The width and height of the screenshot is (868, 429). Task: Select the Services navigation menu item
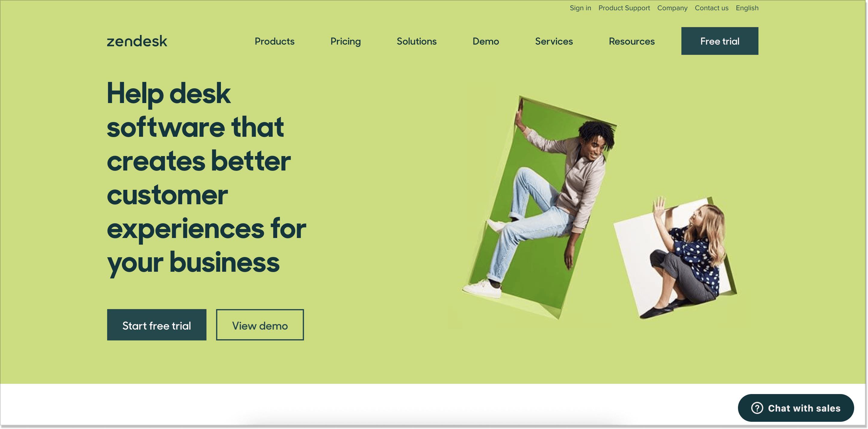[554, 41]
